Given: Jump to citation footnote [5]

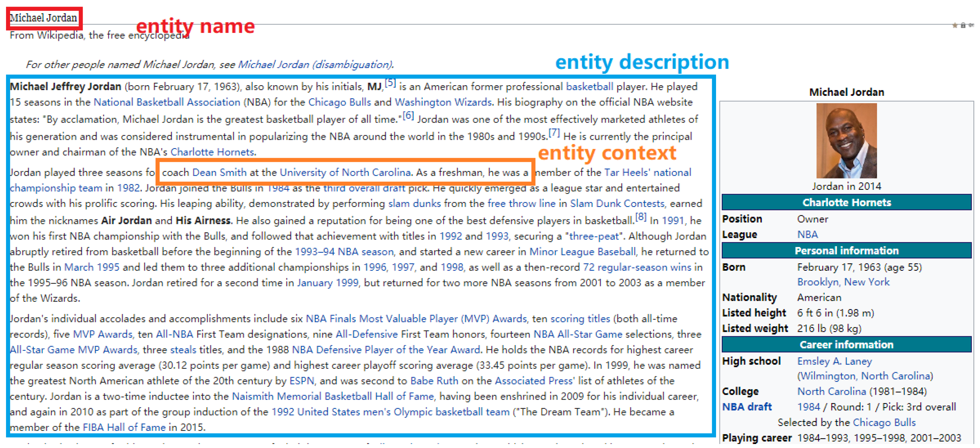Looking at the screenshot, I should (390, 83).
